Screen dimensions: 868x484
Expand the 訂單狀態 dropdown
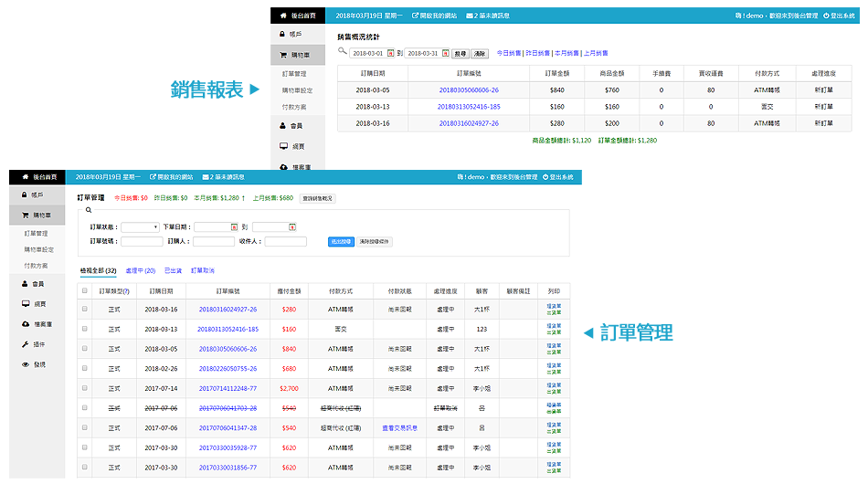click(x=141, y=226)
